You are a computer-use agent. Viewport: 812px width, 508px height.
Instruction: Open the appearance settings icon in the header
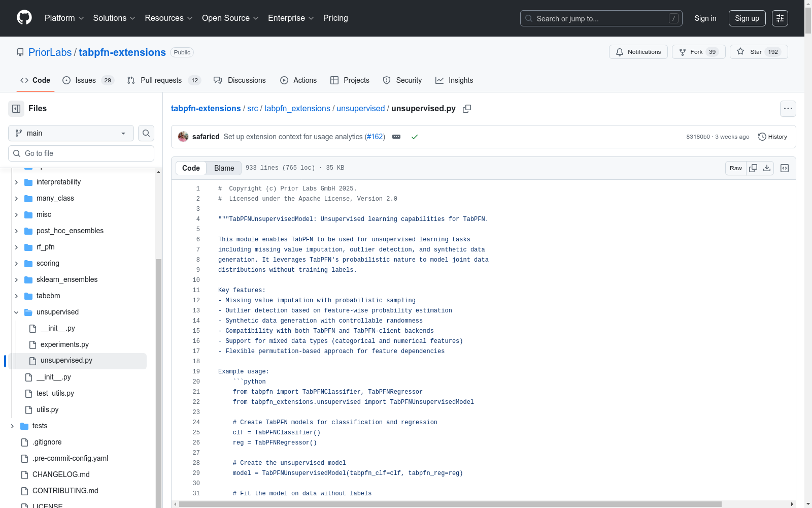point(780,18)
